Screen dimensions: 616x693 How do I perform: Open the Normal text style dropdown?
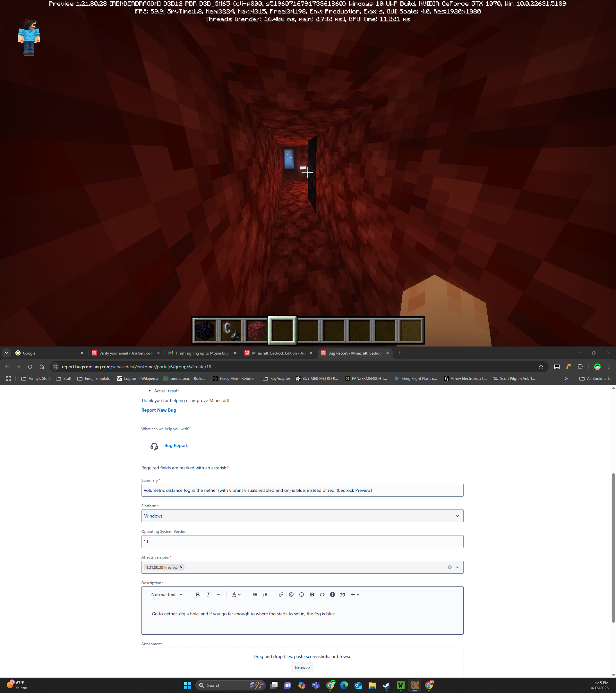[x=167, y=594]
